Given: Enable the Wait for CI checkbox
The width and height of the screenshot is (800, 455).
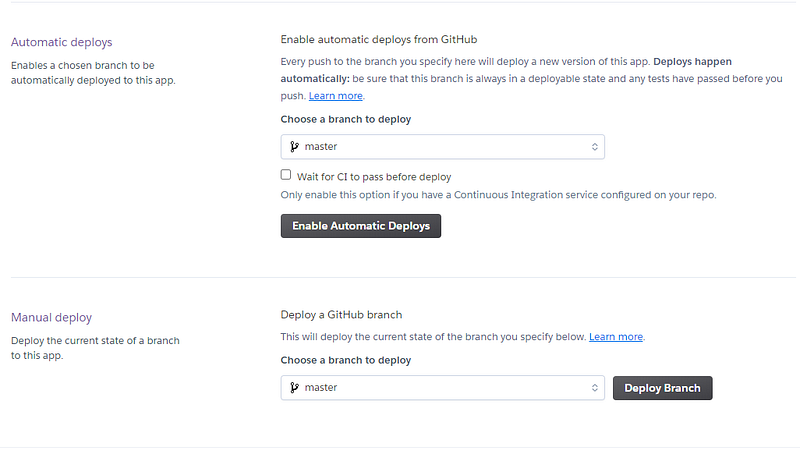Looking at the screenshot, I should click(286, 175).
